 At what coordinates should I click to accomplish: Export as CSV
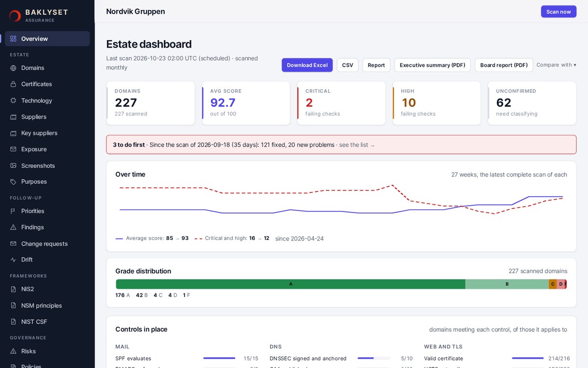[x=347, y=65]
